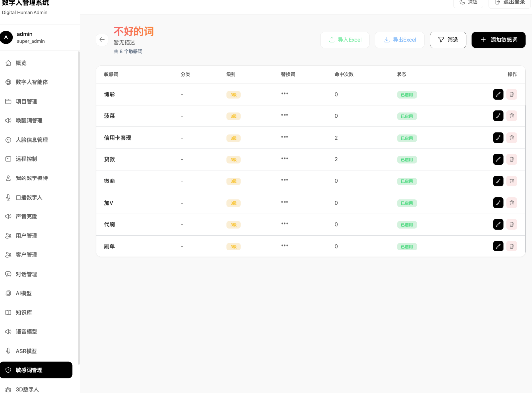
Task: Click the sidebar vertical scrollbar
Action: [x=79, y=208]
